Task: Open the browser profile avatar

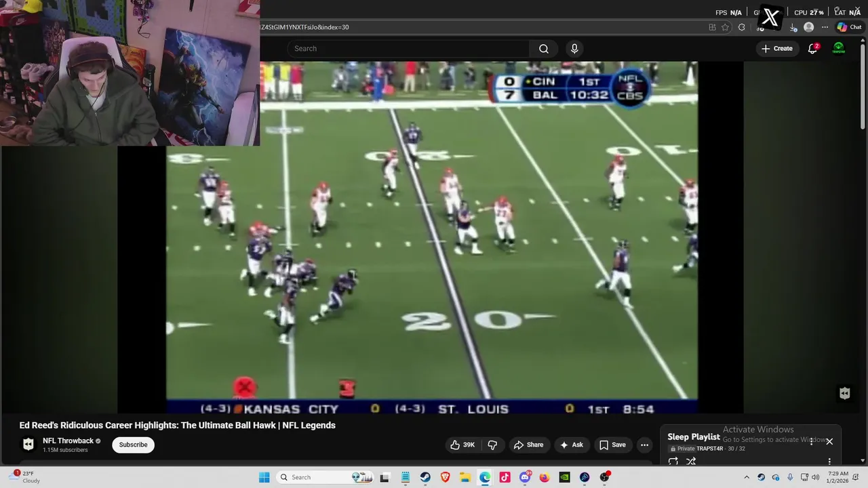Action: pos(808,27)
